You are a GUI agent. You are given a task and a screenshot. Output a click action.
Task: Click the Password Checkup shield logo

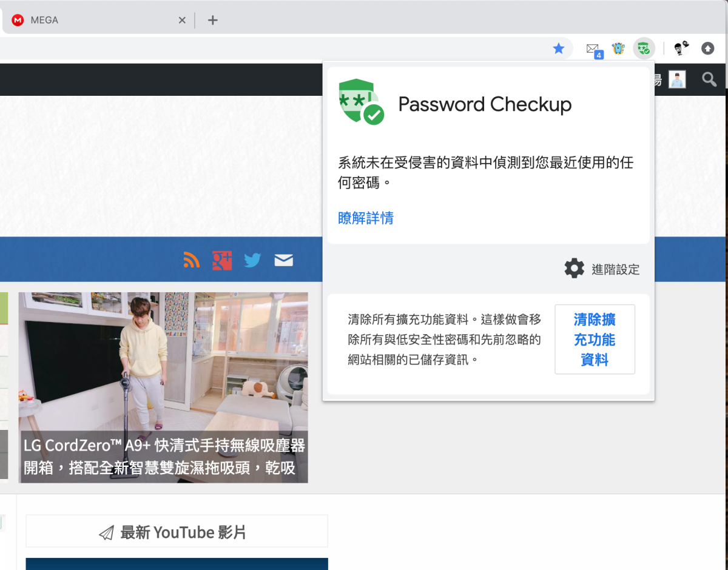point(361,102)
